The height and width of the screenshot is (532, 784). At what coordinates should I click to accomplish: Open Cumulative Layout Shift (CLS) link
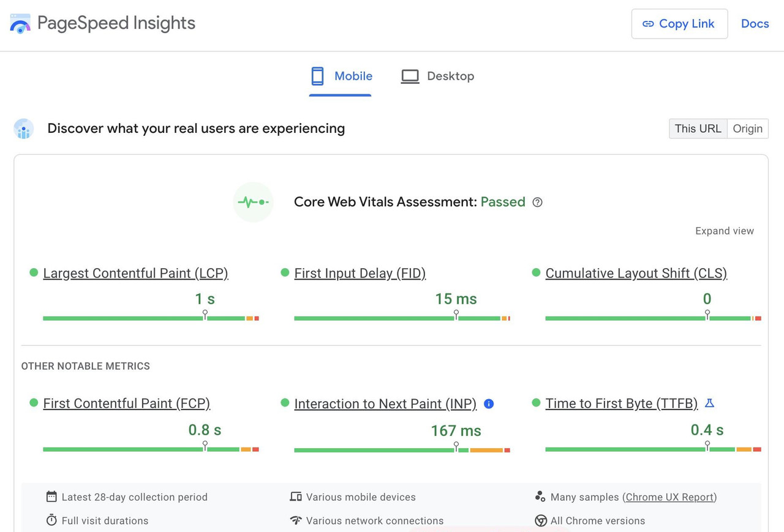pyautogui.click(x=636, y=273)
